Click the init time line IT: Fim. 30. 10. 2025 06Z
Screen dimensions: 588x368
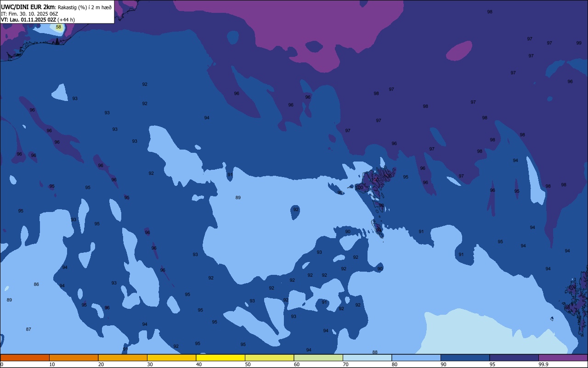click(x=29, y=14)
